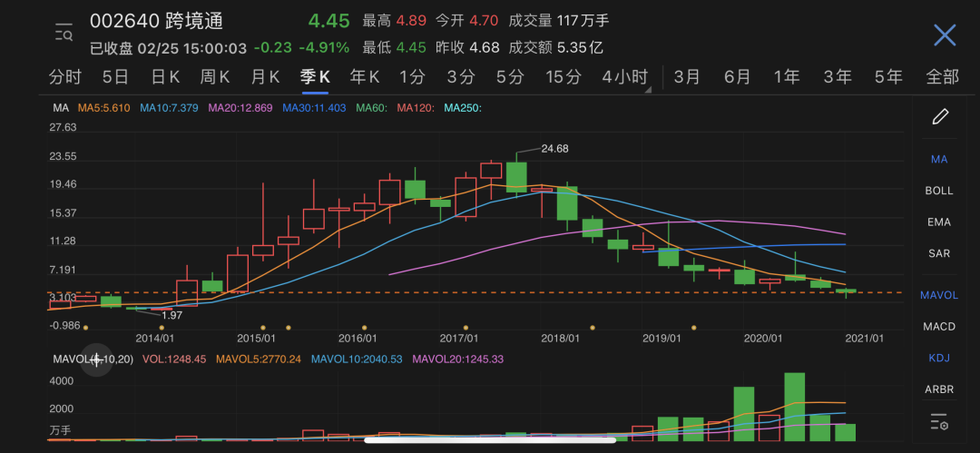980x453 pixels.
Task: Show the MACD sub-chart indicator
Action: coord(939,326)
